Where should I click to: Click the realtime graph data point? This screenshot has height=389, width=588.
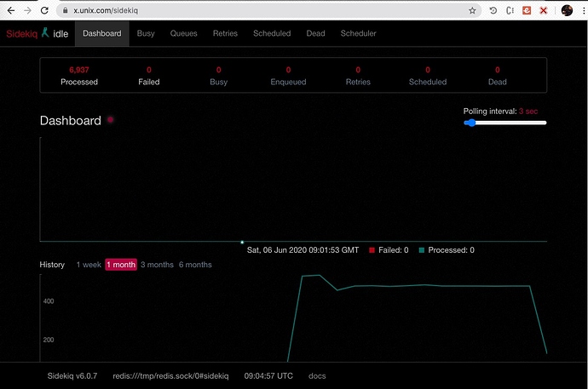(242, 243)
